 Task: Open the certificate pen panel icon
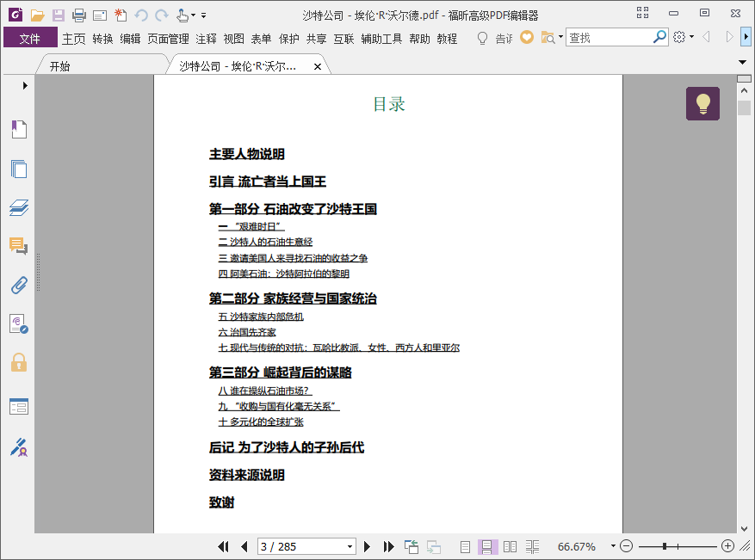point(19,447)
